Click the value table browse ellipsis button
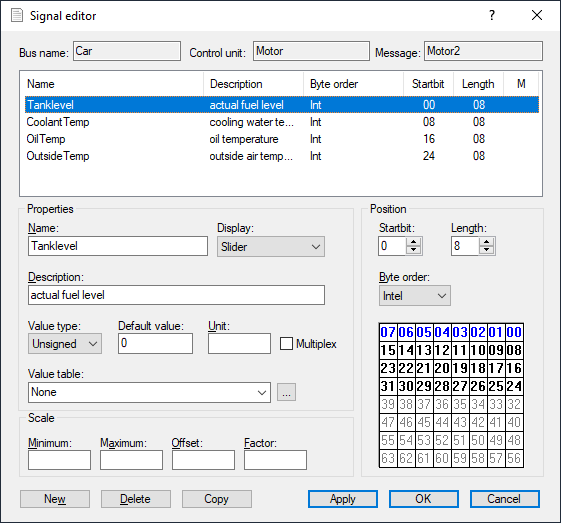 pos(286,392)
